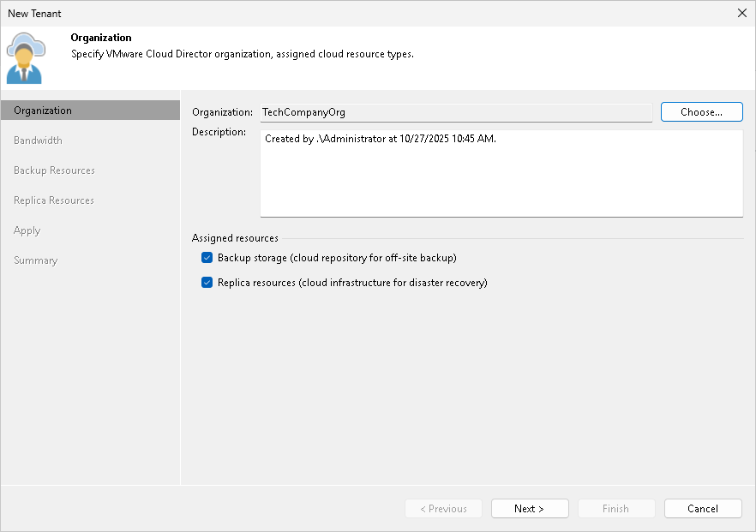Uncheck Backup storage cloud repository option
This screenshot has height=532, width=756.
pos(207,257)
